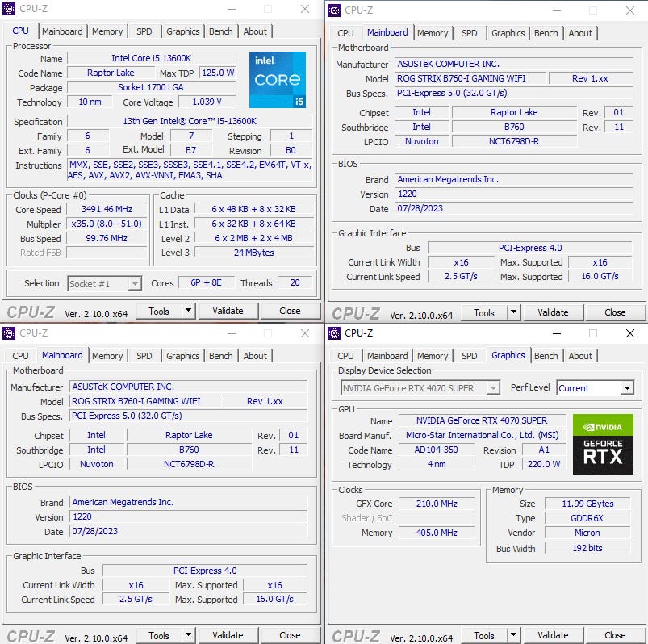The height and width of the screenshot is (644, 648).
Task: Click the 3491.46 MHz core speed value
Action: [x=107, y=209]
